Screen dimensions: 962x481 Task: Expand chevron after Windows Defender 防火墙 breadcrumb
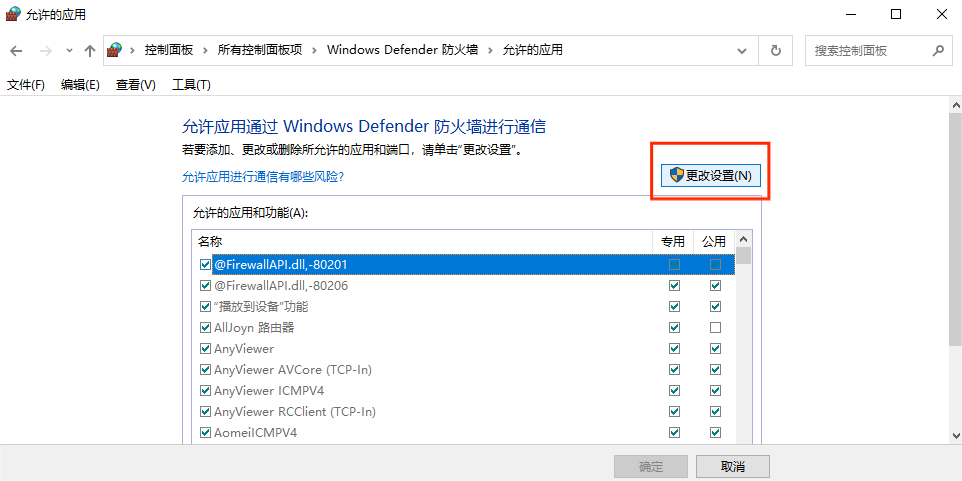click(x=490, y=50)
